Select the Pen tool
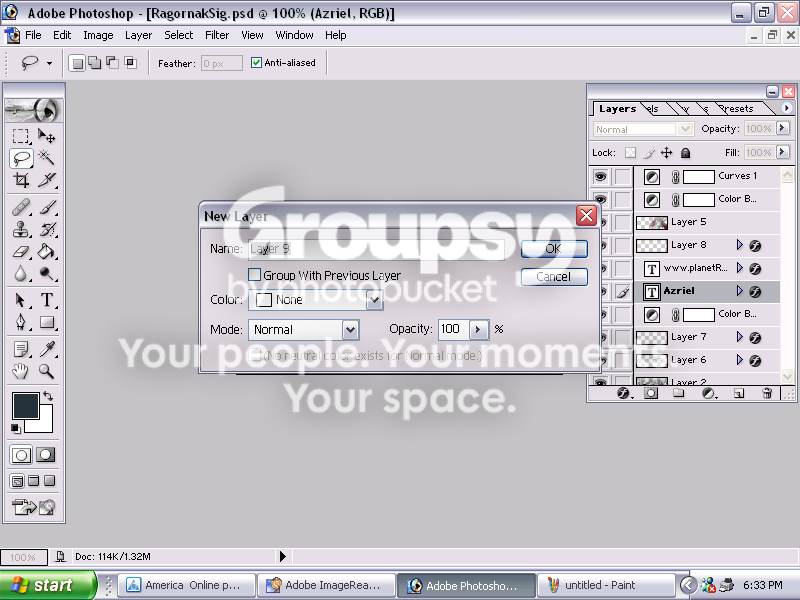This screenshot has height=600, width=800. pos(21,322)
